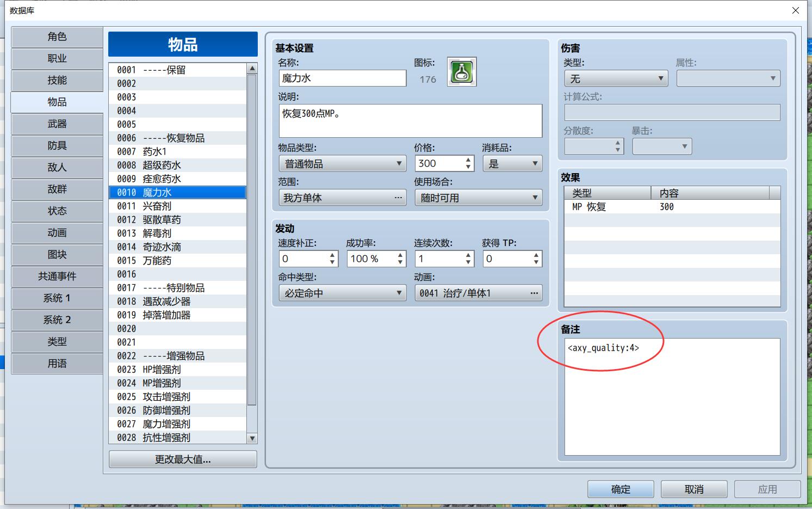The height and width of the screenshot is (509, 812).
Task: Click the 类型 column header in 效果 table
Action: click(608, 193)
